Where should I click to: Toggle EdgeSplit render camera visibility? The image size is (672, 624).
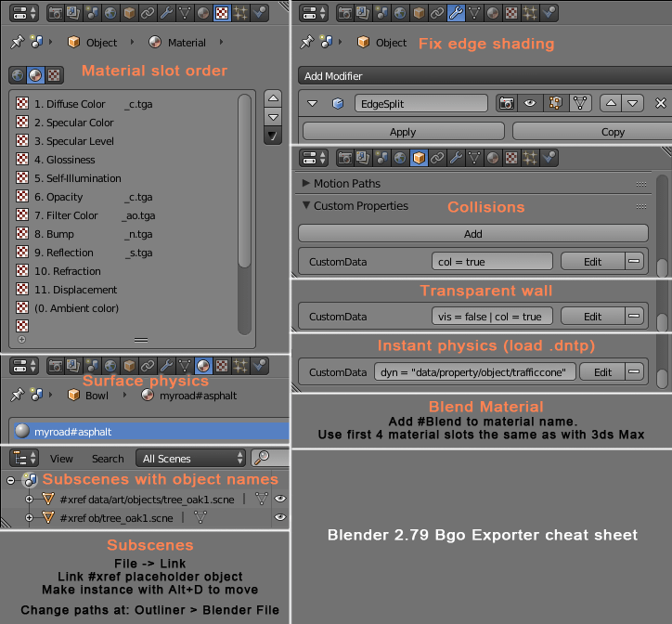click(x=507, y=103)
